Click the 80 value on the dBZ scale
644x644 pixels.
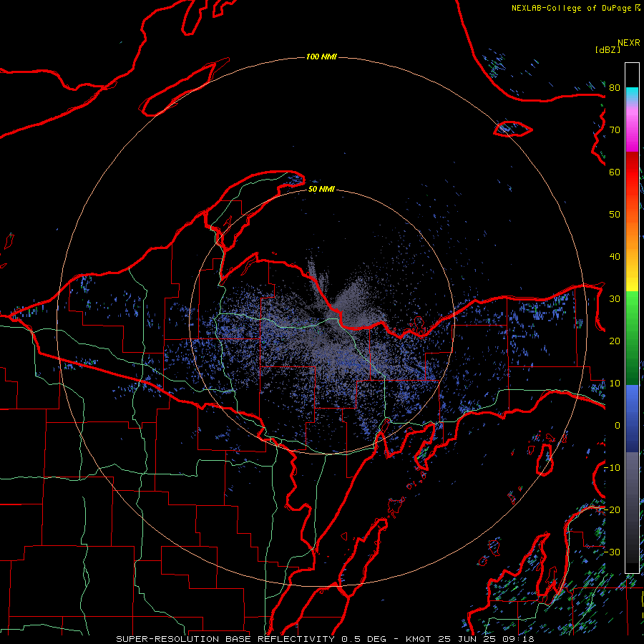point(615,88)
